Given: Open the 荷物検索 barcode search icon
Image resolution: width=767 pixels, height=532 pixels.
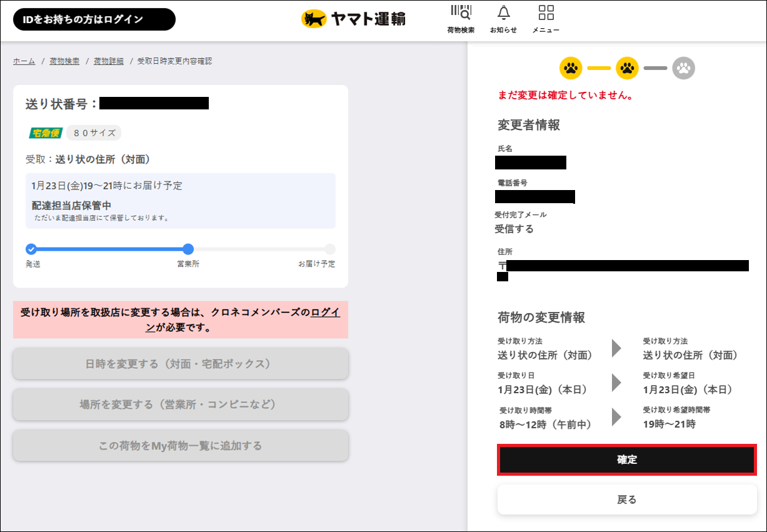Looking at the screenshot, I should tap(461, 13).
